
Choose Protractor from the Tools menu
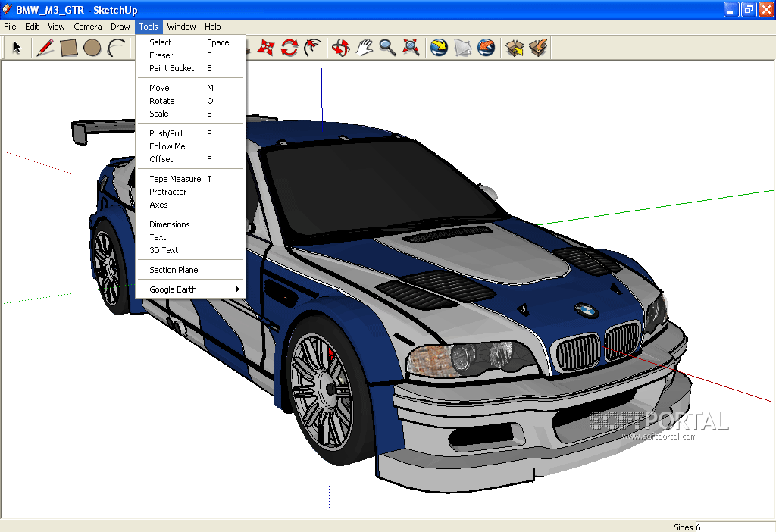(190, 192)
